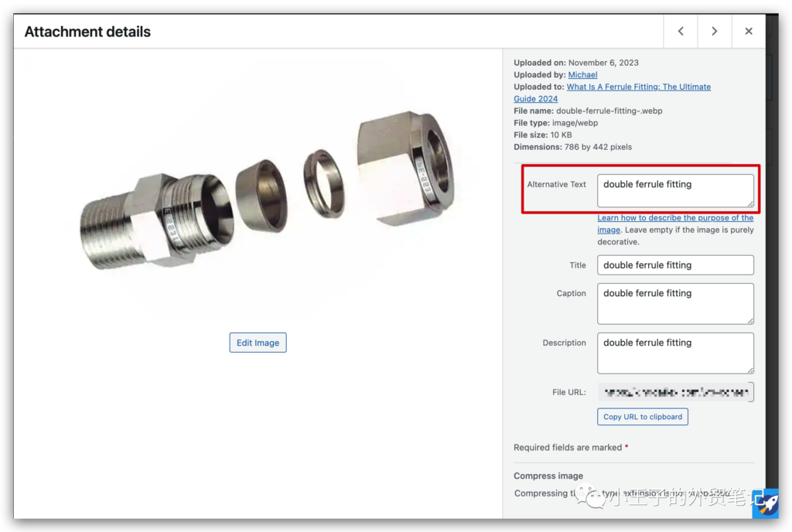This screenshot has width=792, height=532.
Task: Click the Edit Image button
Action: click(x=258, y=343)
